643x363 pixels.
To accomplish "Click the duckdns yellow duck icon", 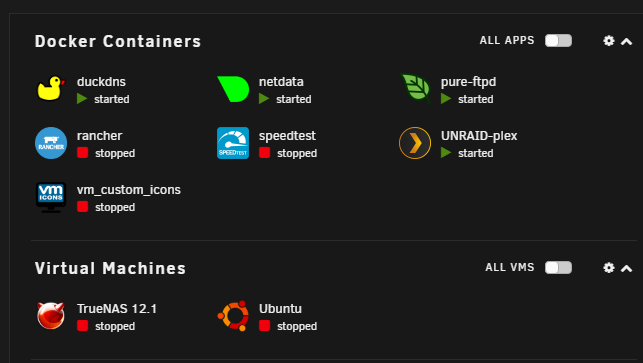I will [51, 89].
